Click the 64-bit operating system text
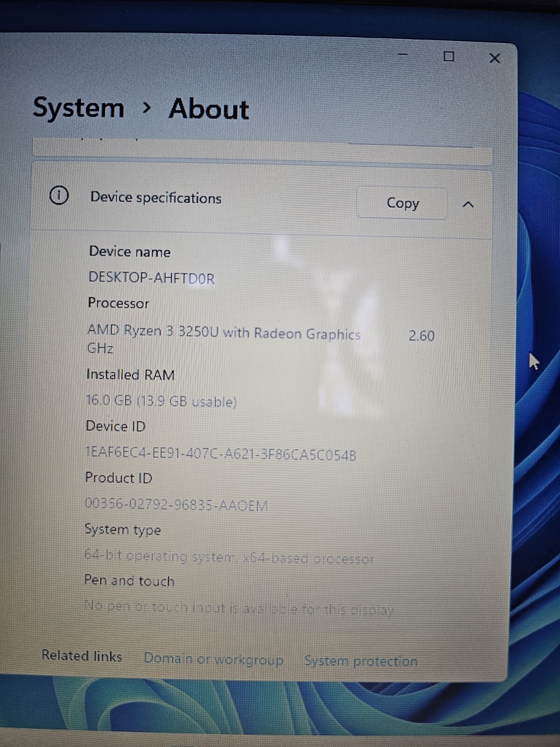 [229, 557]
